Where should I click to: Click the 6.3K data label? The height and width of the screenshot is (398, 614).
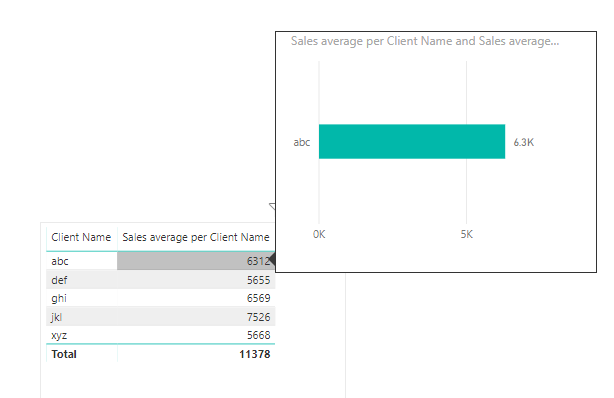point(524,142)
